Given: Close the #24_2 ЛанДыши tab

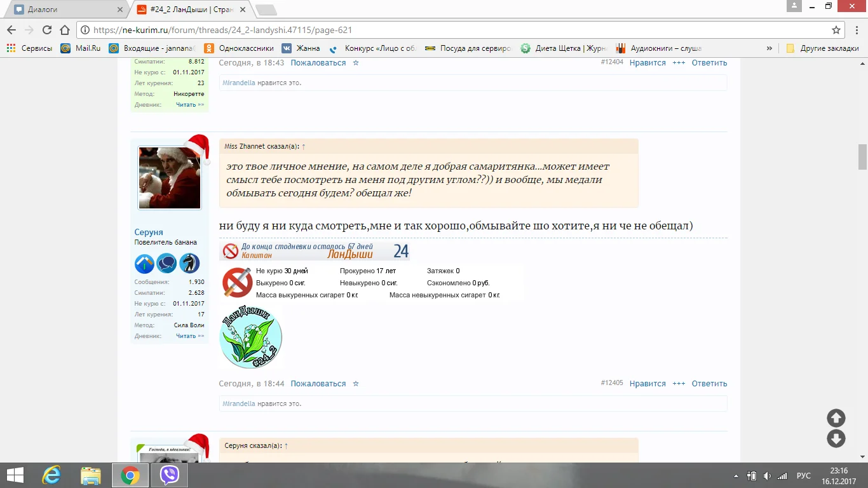Looking at the screenshot, I should [244, 10].
